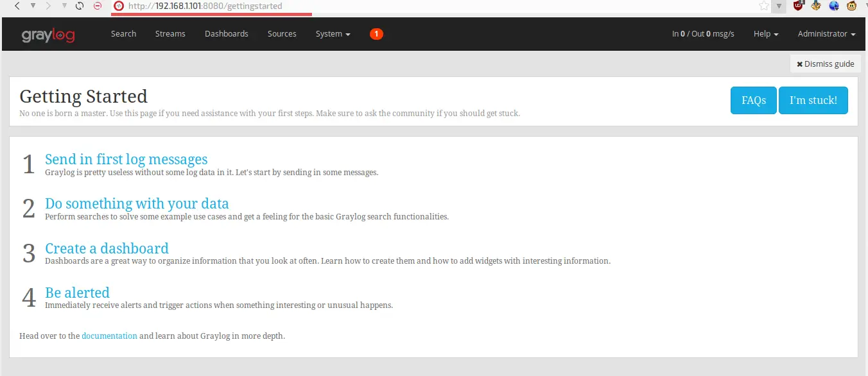Open Dashboards from the navbar
This screenshot has width=868, height=376.
227,34
